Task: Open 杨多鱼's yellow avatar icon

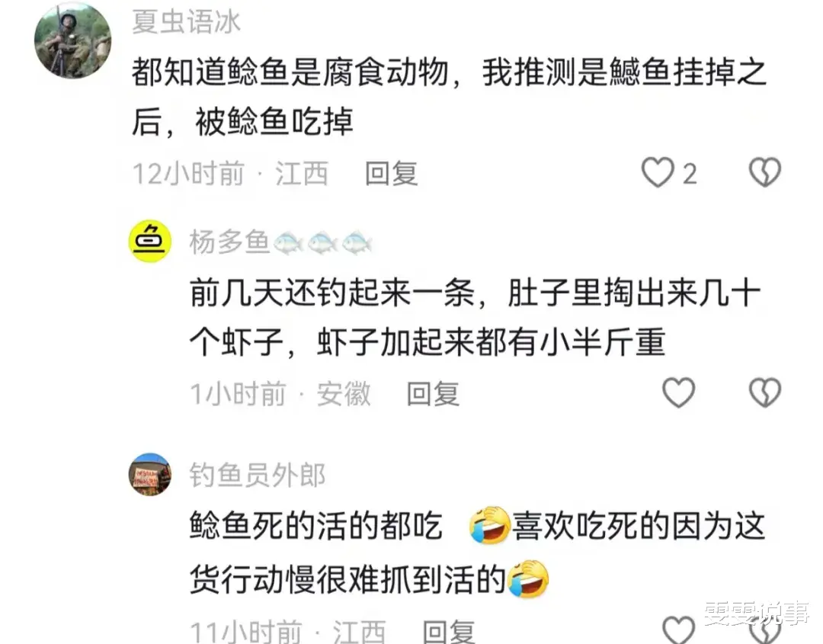Action: tap(150, 242)
